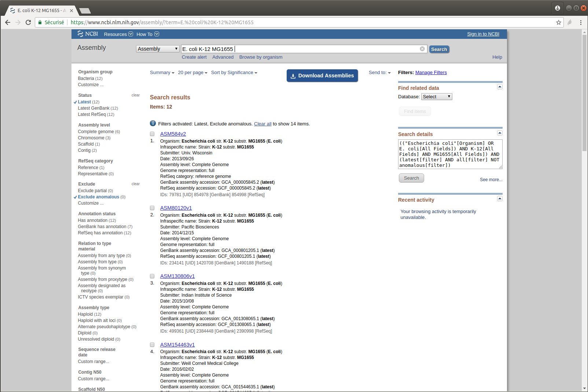
Task: Open a new browser tab
Action: tap(85, 11)
